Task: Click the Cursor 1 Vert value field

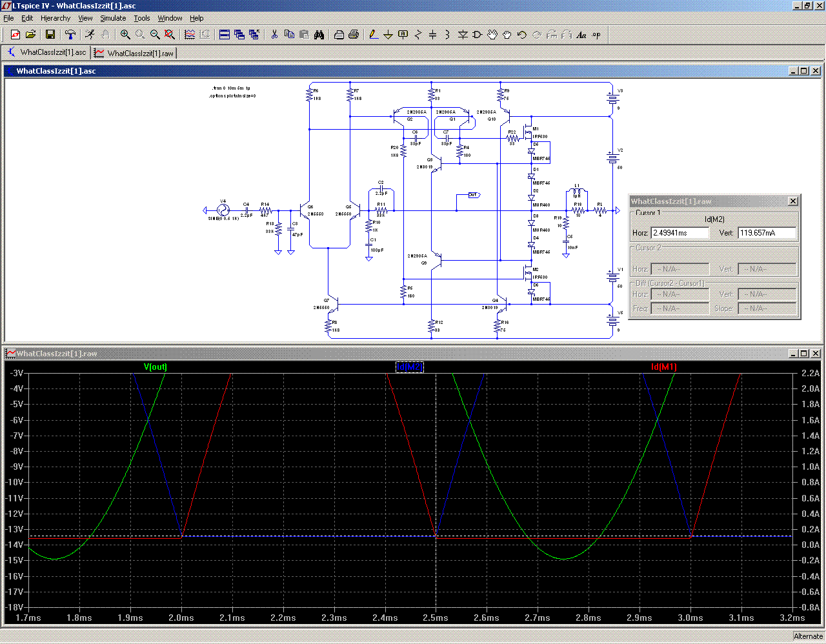Action: click(x=767, y=233)
